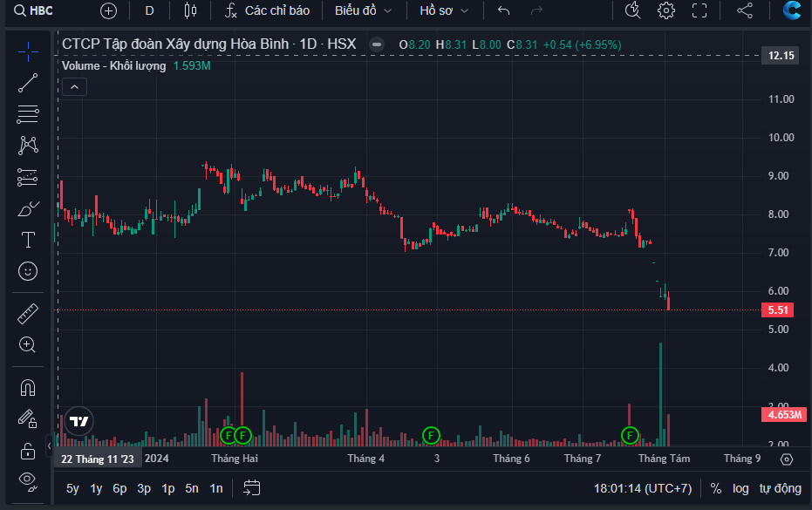Open the Hồ sơ dropdown menu

pyautogui.click(x=444, y=10)
